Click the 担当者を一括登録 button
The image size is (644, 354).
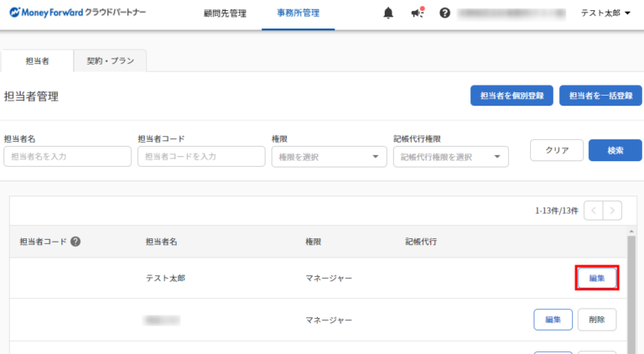(x=600, y=96)
